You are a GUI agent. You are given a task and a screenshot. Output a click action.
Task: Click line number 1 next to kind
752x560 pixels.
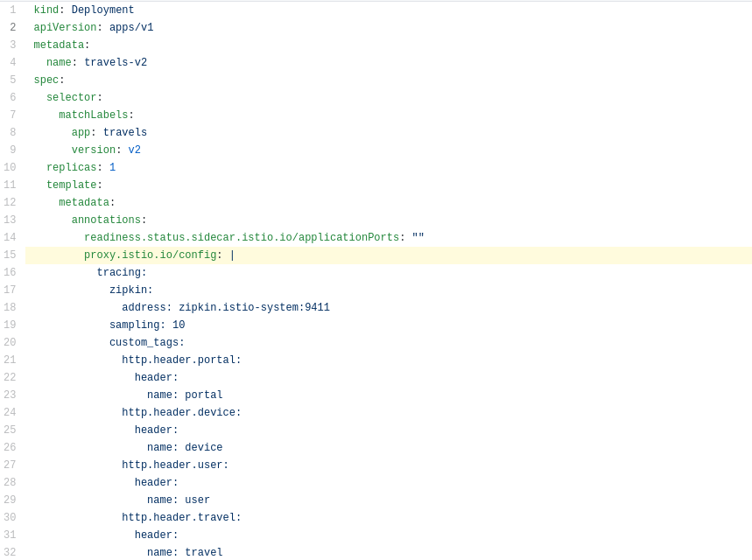tap(12, 10)
